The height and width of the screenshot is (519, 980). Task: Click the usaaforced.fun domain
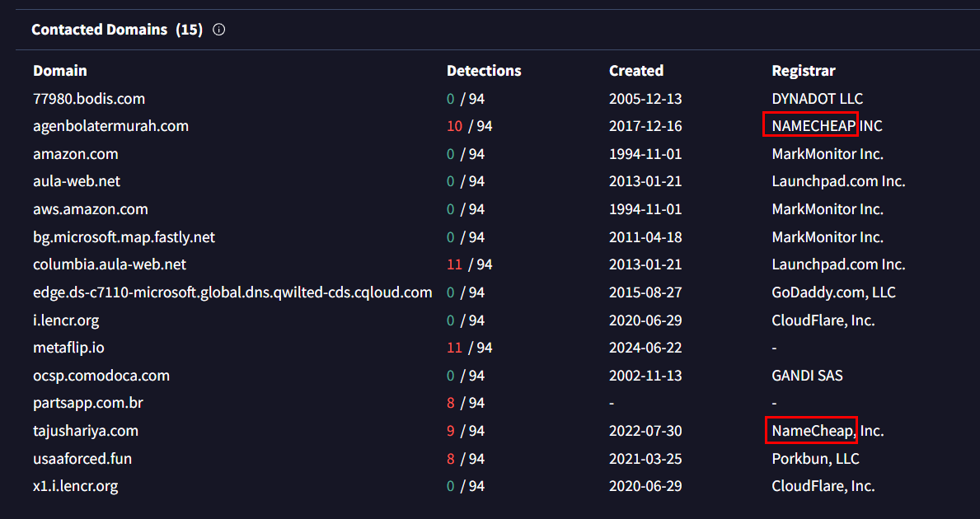pyautogui.click(x=82, y=459)
